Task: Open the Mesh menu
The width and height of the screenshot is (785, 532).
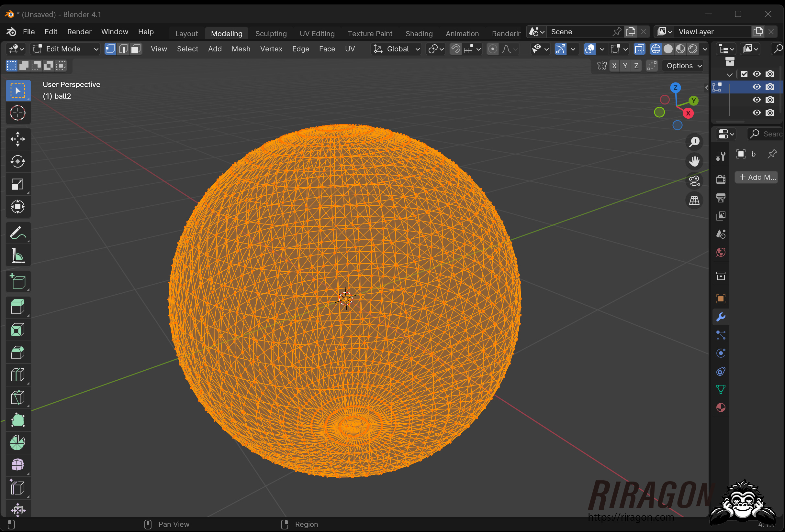Action: (x=241, y=49)
